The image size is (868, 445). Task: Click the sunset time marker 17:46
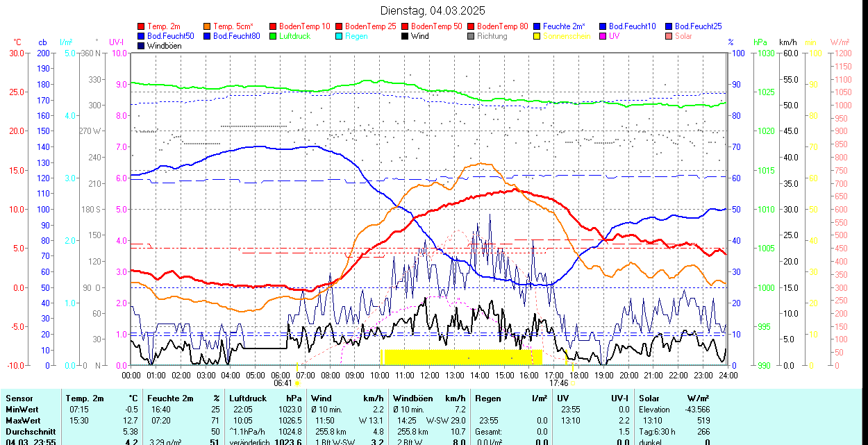(558, 383)
